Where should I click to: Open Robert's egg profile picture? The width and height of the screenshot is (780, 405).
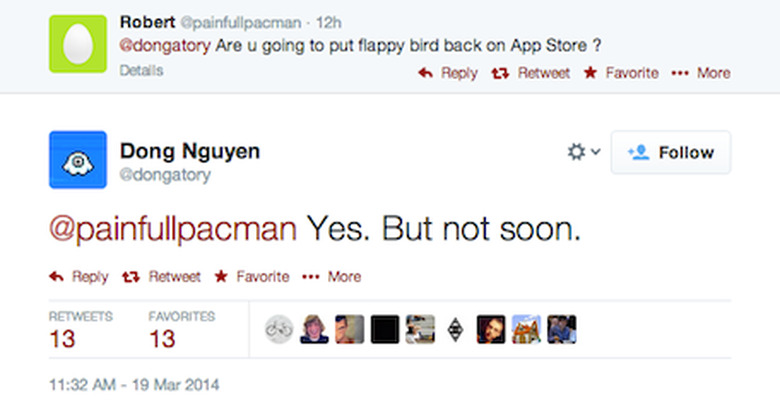(78, 43)
